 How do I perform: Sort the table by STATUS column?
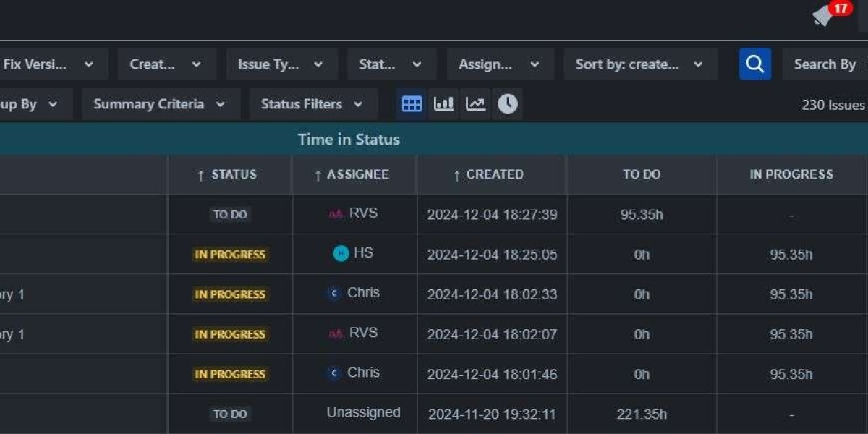230,174
